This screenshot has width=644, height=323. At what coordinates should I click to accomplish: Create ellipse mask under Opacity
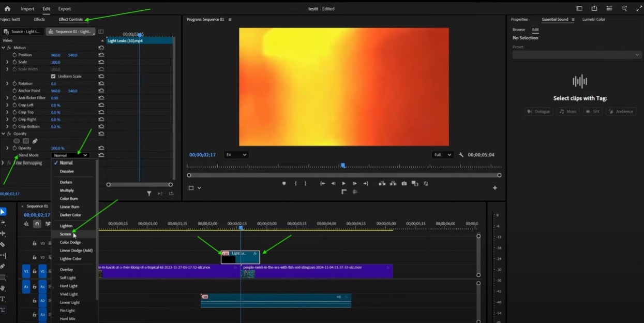click(x=17, y=141)
